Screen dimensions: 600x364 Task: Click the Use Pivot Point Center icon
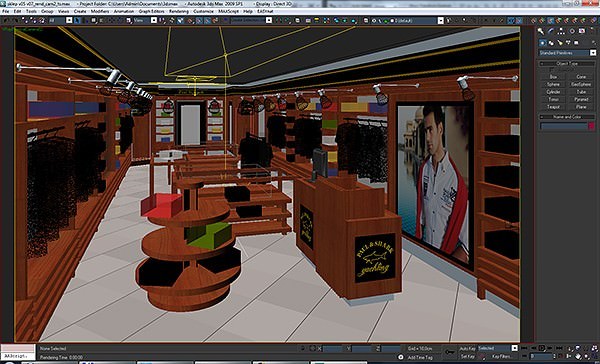(161, 20)
